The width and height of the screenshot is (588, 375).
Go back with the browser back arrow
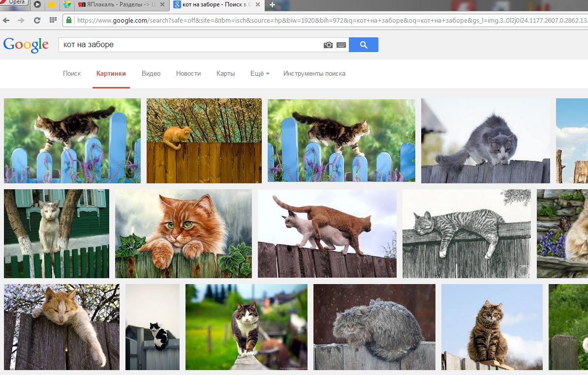(6, 20)
